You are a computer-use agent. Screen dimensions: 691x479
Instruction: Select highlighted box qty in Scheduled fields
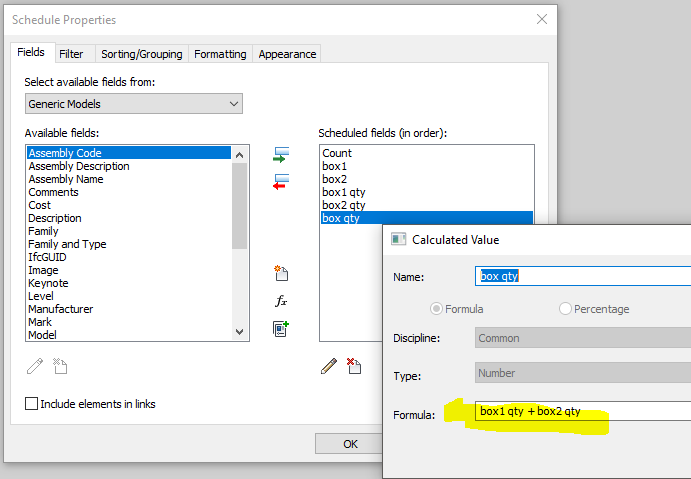(x=427, y=218)
